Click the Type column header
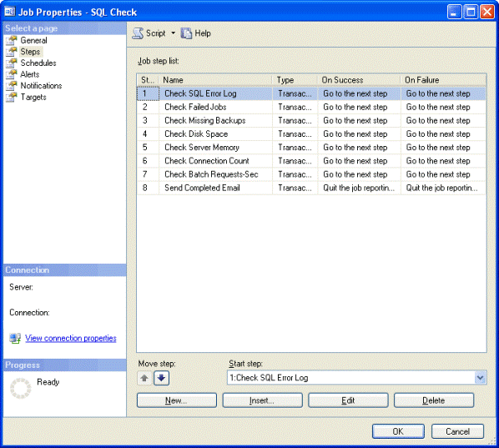This screenshot has width=499, height=448. click(x=295, y=80)
